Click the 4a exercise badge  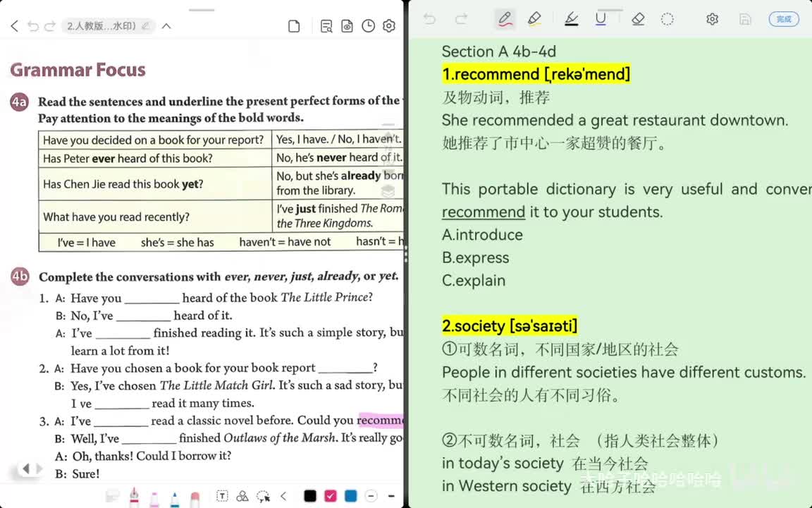click(19, 102)
